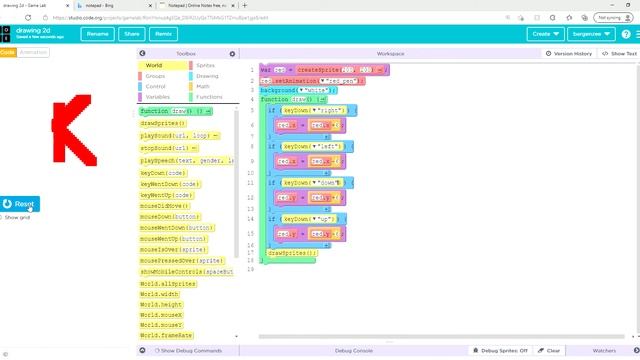Switch to the Animation tab
Viewport: 640px width, 360px height.
(x=33, y=52)
